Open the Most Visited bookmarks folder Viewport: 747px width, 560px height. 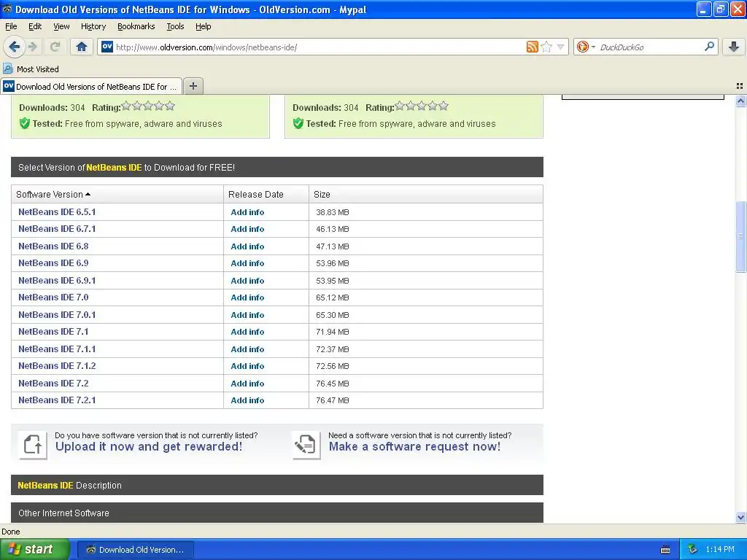click(x=31, y=69)
